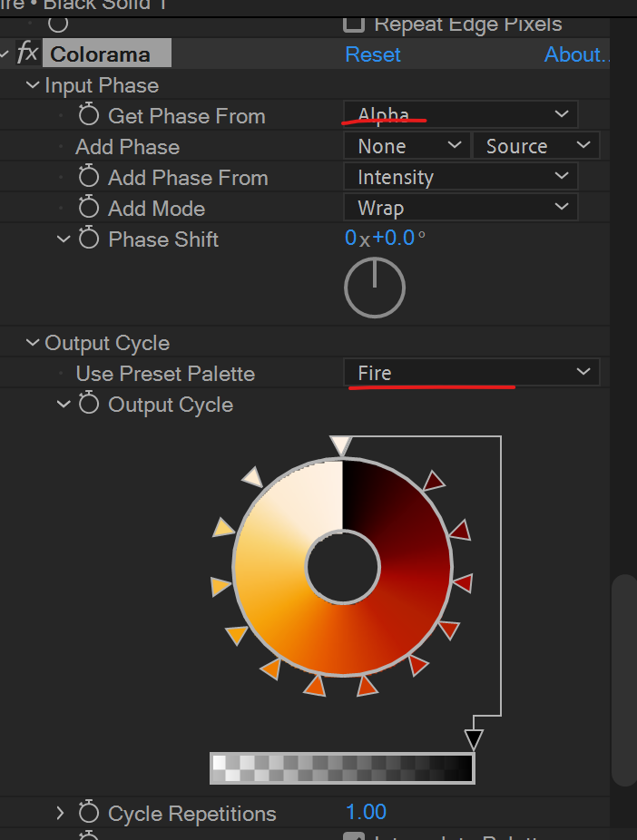
Task: Click the Add Phase From stopwatch icon
Action: point(88,178)
